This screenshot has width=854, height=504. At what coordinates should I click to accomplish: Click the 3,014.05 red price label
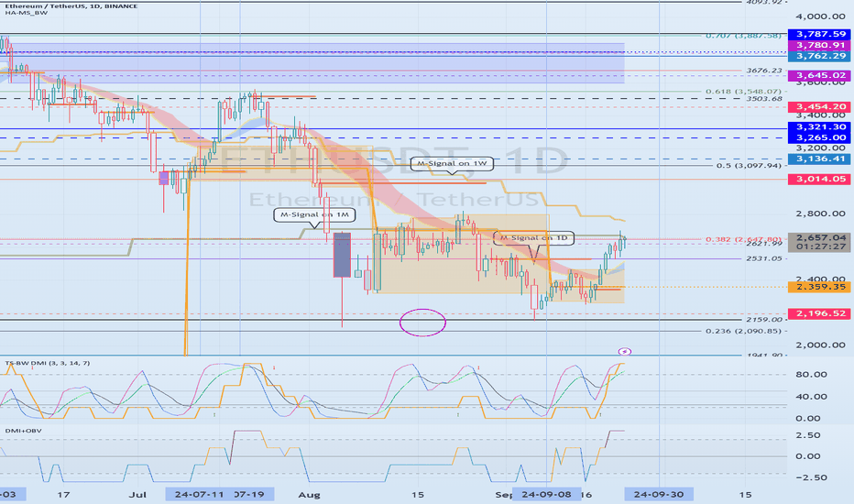click(x=819, y=180)
